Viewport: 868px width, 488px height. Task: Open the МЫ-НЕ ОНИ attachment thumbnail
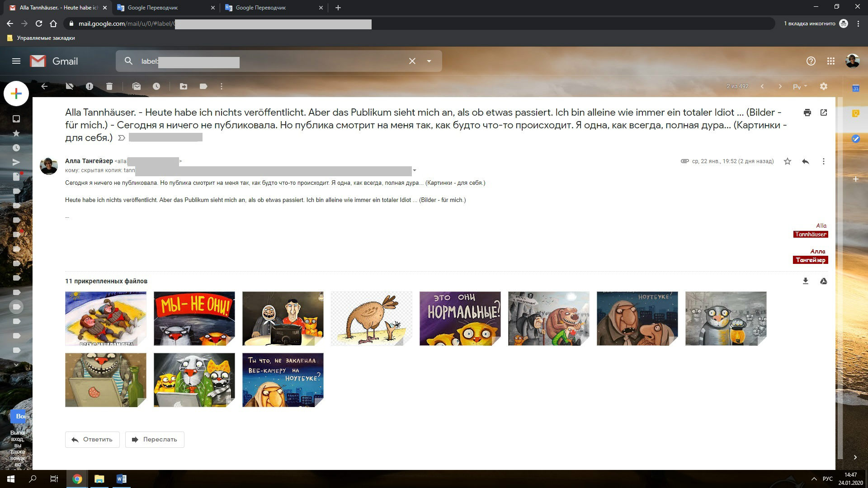click(x=194, y=318)
